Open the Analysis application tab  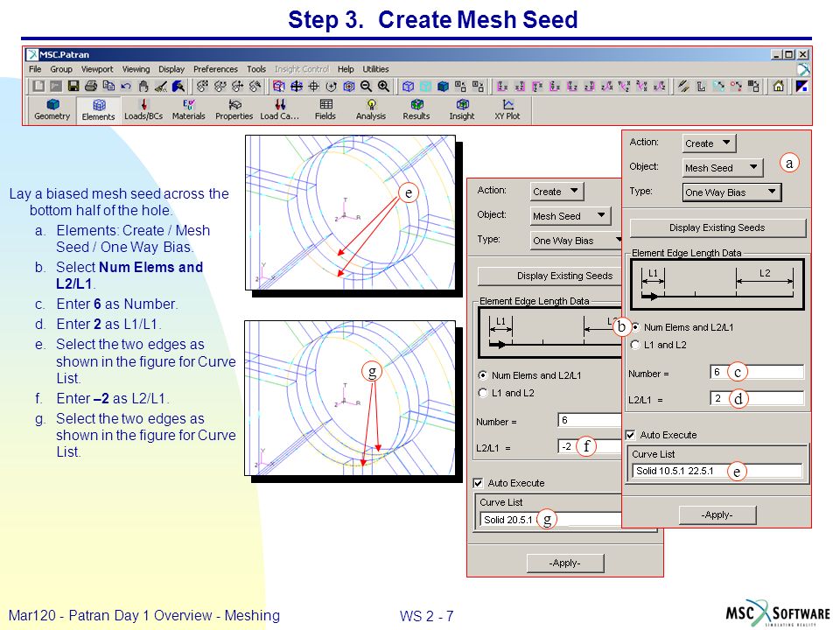[x=371, y=110]
